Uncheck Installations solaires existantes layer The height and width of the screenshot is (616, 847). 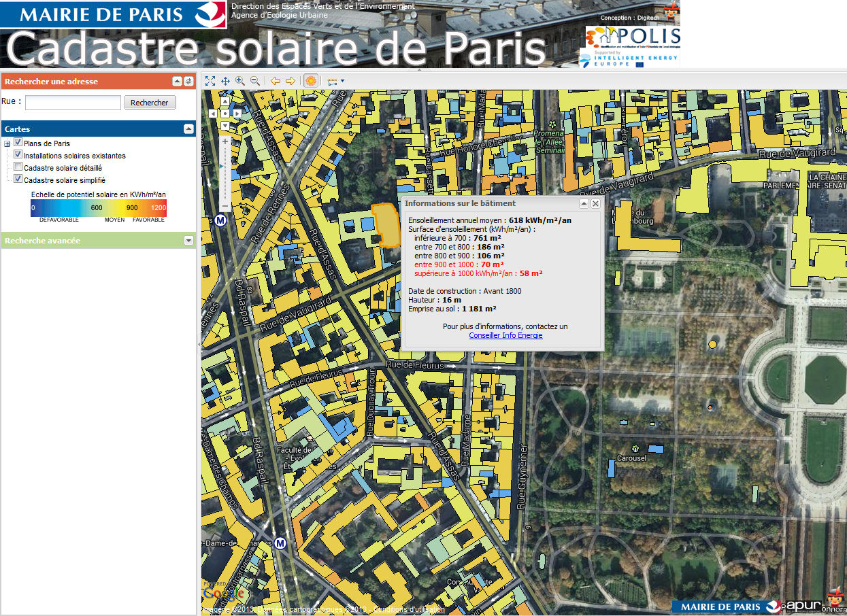point(18,155)
